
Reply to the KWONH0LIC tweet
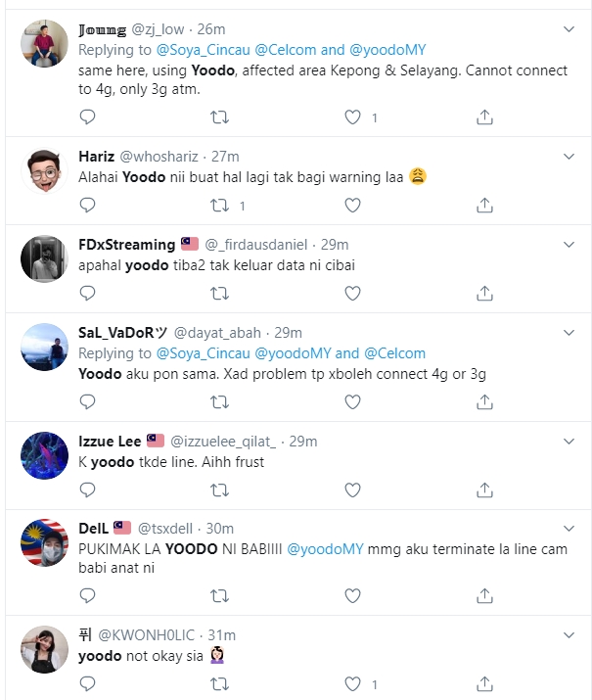[87, 684]
